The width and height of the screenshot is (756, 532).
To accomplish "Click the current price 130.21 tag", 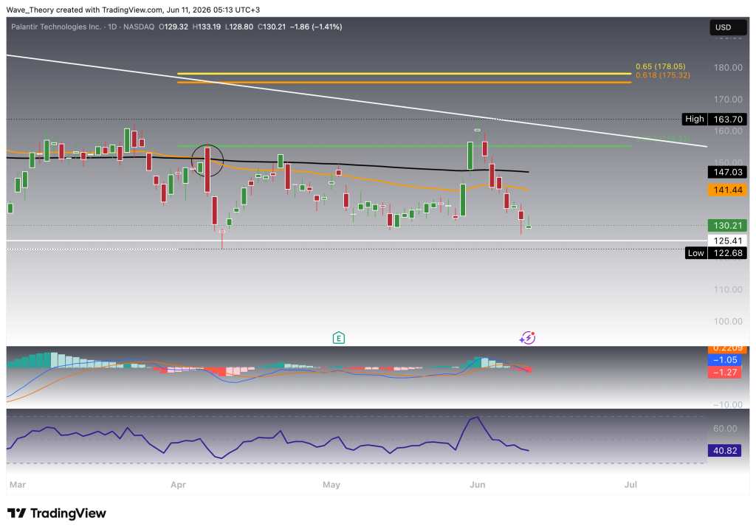I will [727, 226].
